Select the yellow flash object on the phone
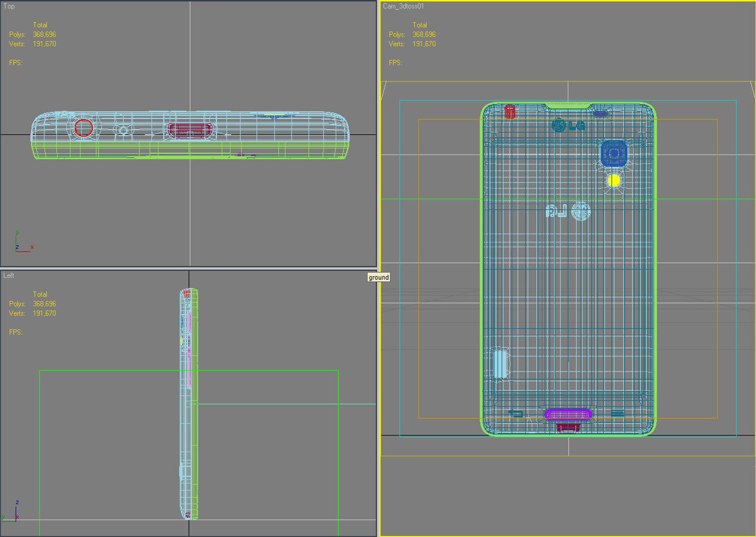756x537 pixels. [x=614, y=180]
